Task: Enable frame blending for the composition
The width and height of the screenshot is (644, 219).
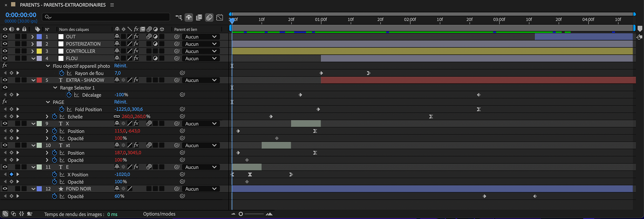Action: [199, 17]
